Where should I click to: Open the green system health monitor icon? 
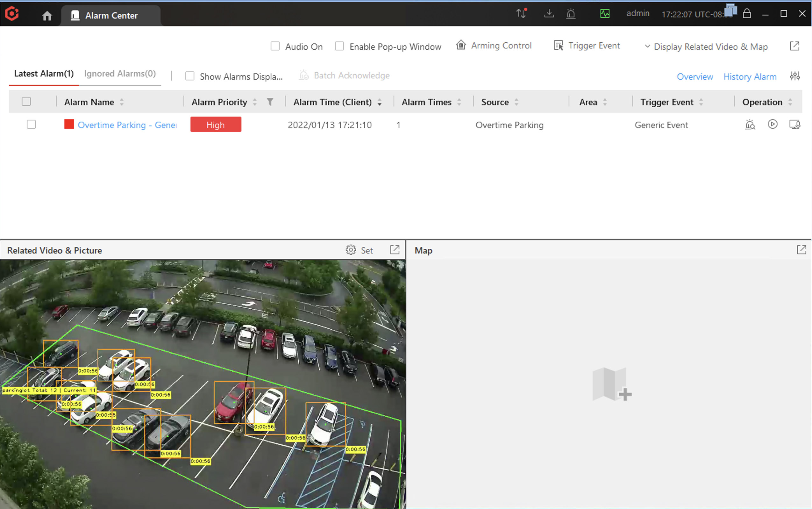click(605, 13)
